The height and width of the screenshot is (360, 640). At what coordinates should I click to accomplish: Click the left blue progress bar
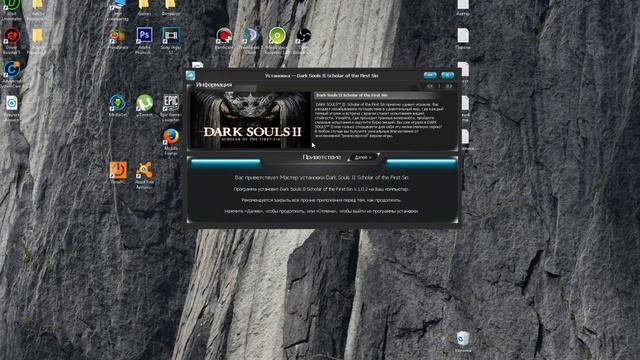(226, 163)
